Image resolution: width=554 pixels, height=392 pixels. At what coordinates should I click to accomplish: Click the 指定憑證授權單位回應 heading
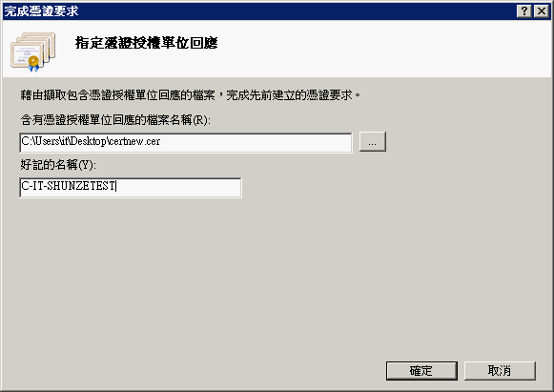pyautogui.click(x=146, y=43)
